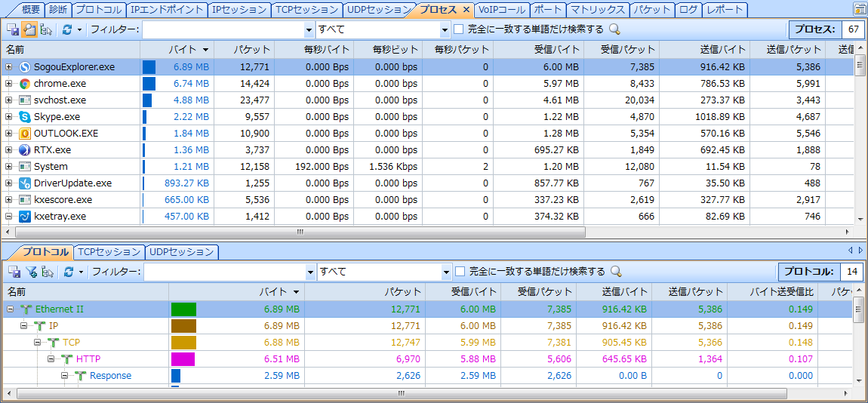Screen dimensions: 868x403
Task: Switch to the VoIPコール tab
Action: (x=501, y=10)
